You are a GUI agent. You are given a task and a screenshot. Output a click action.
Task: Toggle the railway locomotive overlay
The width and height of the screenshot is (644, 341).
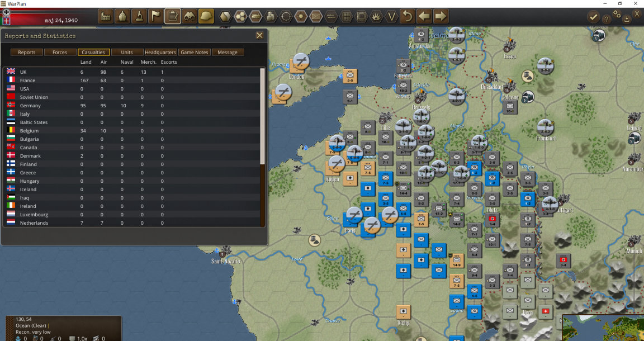(x=255, y=16)
